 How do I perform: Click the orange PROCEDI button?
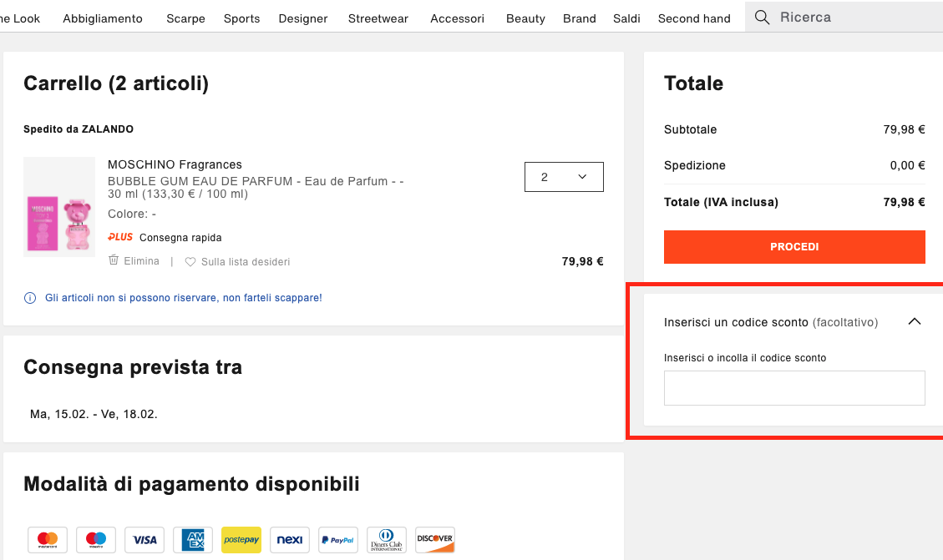(x=794, y=247)
